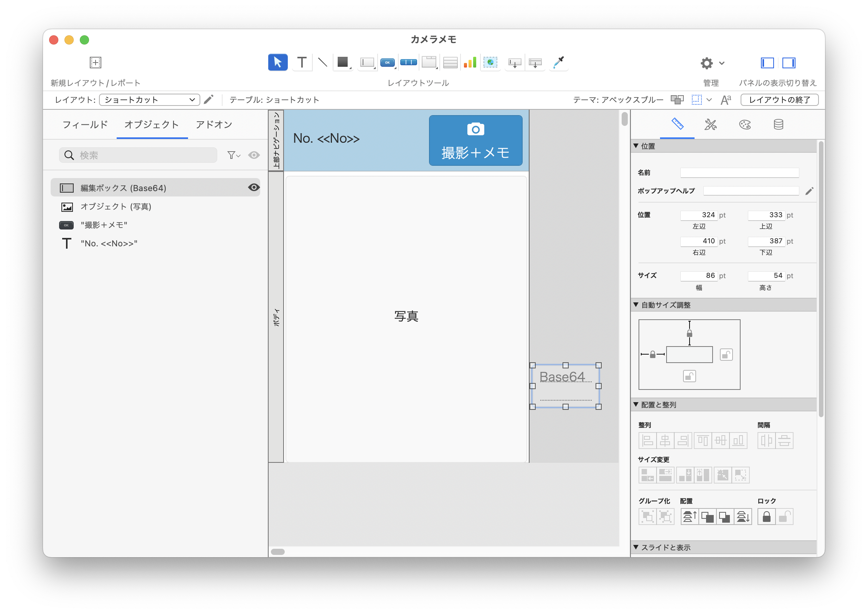Open the layout ショートカット dropdown
868x614 pixels.
tap(150, 100)
